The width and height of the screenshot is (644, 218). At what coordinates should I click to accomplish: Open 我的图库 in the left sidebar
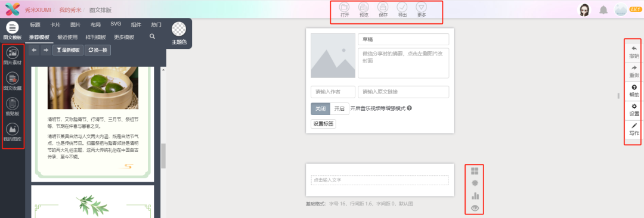coord(13,132)
